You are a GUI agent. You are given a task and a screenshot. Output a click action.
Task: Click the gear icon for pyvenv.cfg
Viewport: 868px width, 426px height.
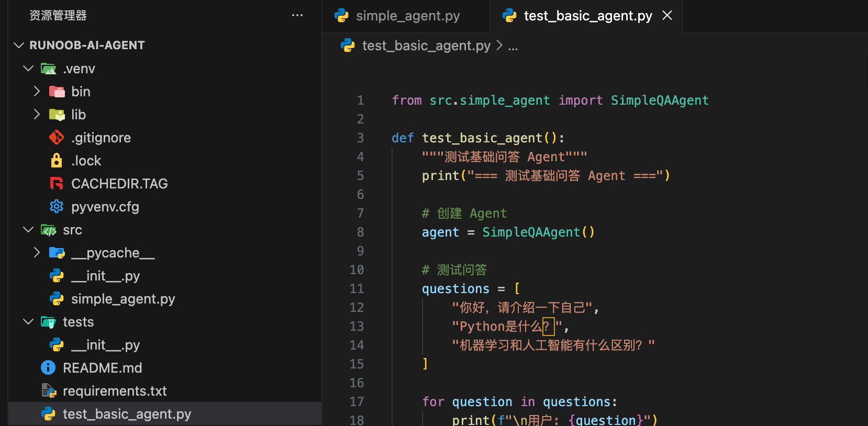(x=57, y=207)
